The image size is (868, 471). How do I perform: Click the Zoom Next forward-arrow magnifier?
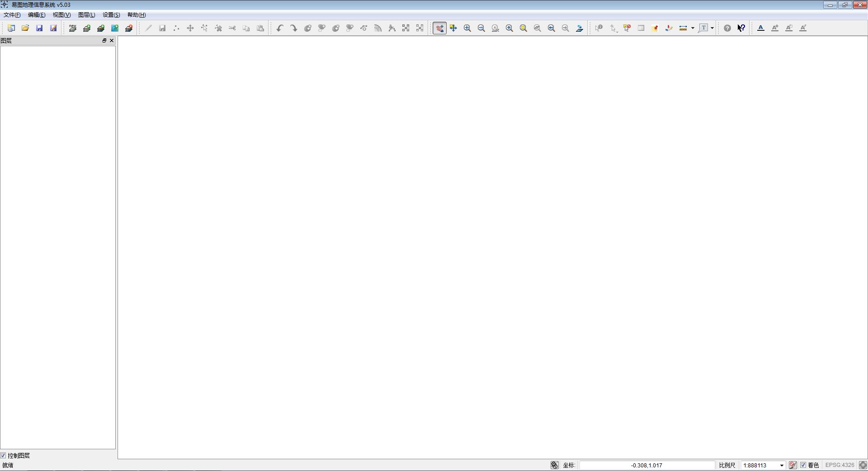[x=566, y=28]
